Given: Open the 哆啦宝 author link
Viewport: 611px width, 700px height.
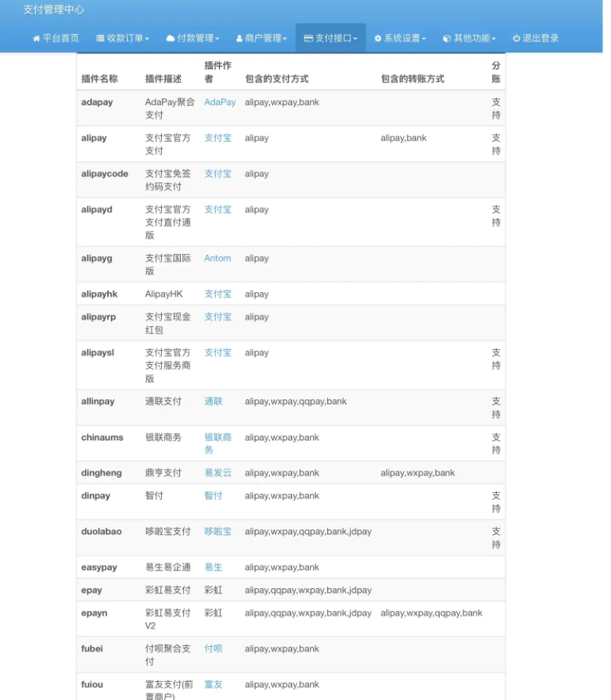Looking at the screenshot, I should pyautogui.click(x=217, y=531).
